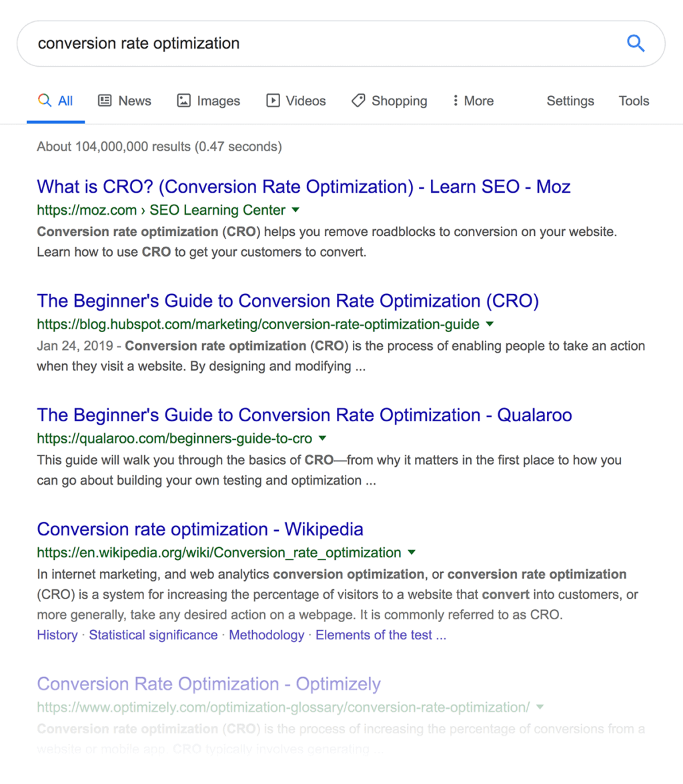
Task: Open dropdown arrow beside blog.hubspot.com URL
Action: 490,324
